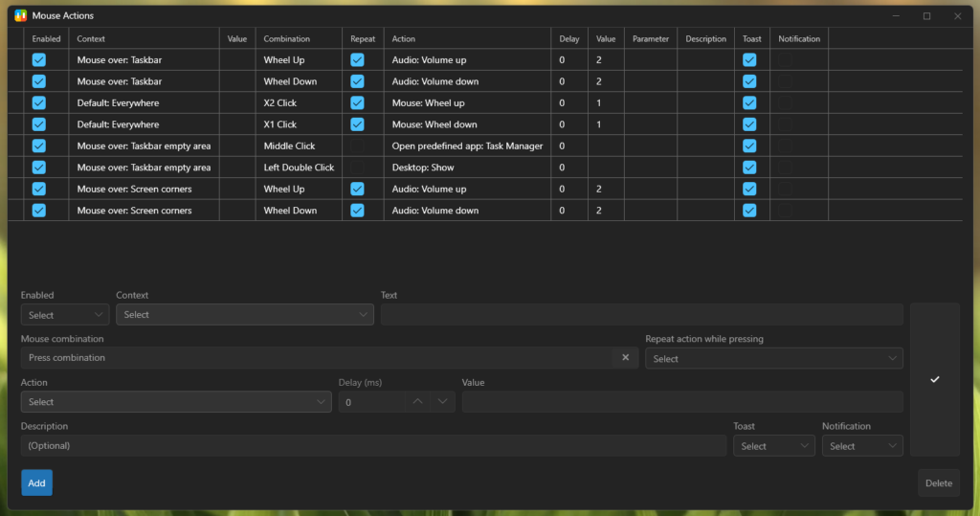Open the Repeat action while pressing dropdown
The height and width of the screenshot is (516, 980).
coord(773,359)
